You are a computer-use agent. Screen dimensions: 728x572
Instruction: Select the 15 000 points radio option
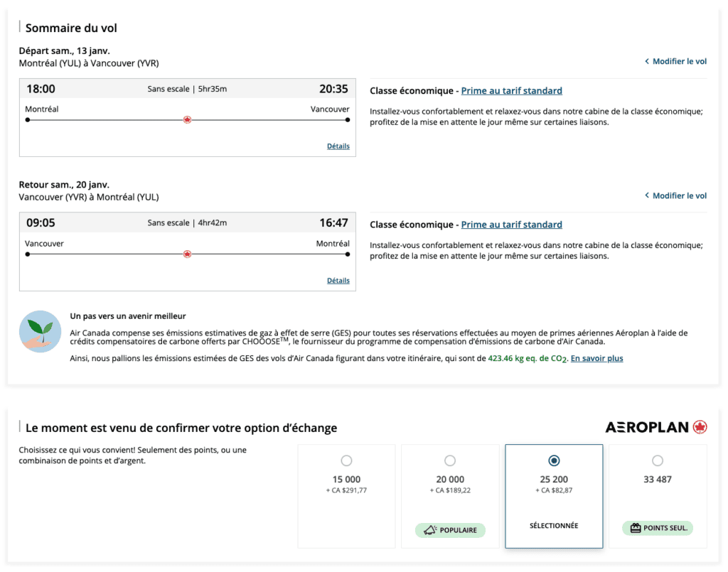pyautogui.click(x=346, y=460)
